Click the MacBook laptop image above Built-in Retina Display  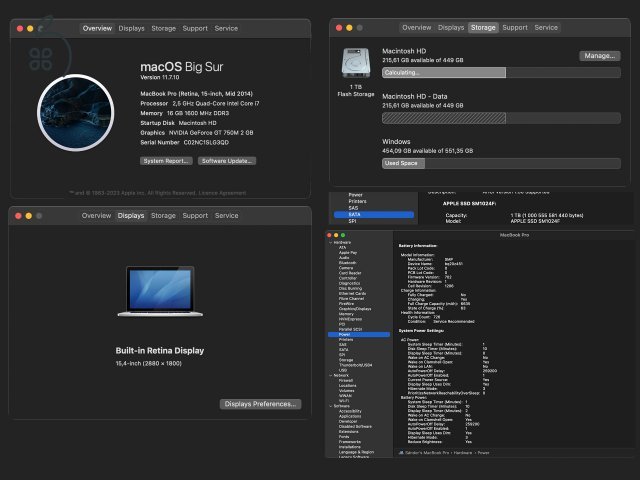(160, 291)
